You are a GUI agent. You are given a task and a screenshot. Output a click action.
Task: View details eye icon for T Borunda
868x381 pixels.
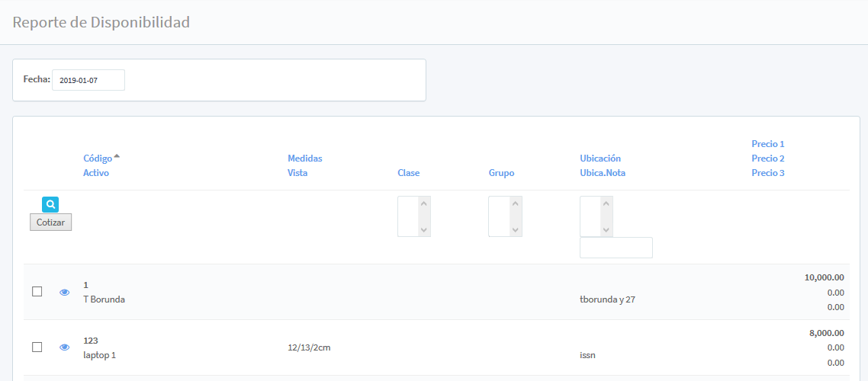pyautogui.click(x=65, y=292)
